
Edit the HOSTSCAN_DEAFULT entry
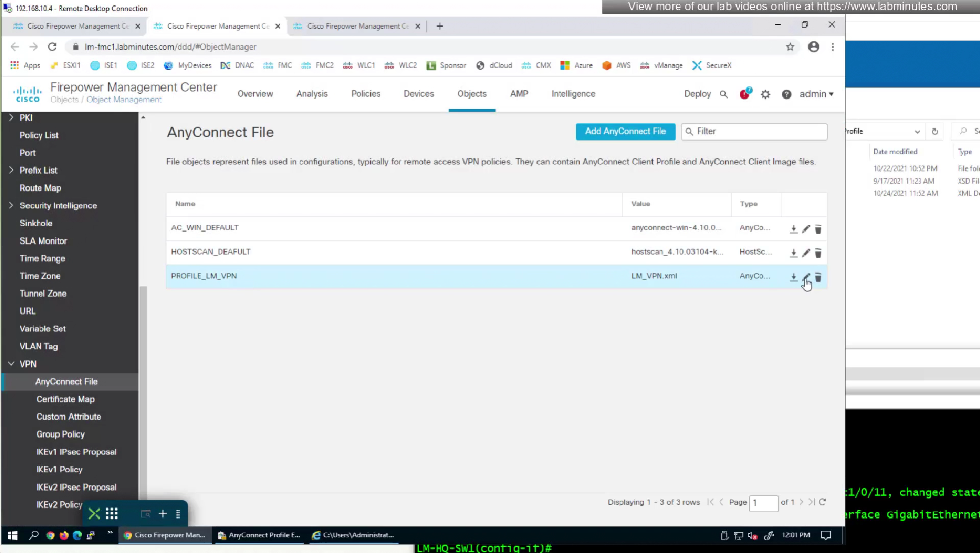(x=806, y=253)
